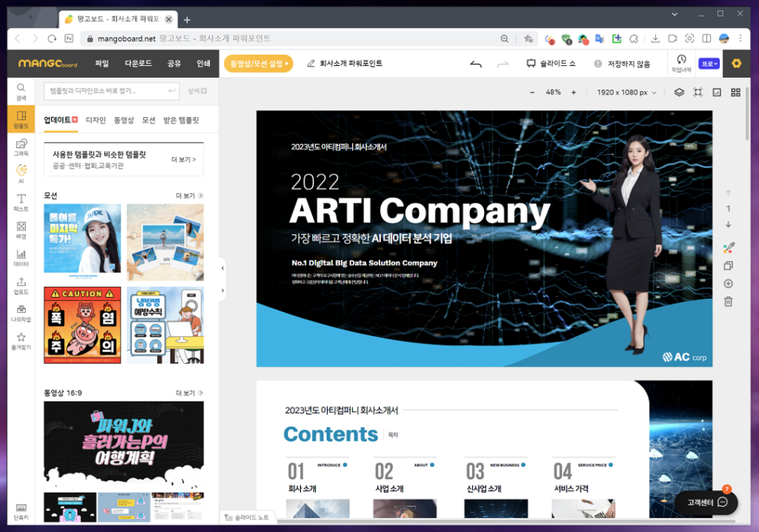Screen dimensions: 759x532
Task: Reload the page with browser refresh icon
Action: pyautogui.click(x=52, y=39)
